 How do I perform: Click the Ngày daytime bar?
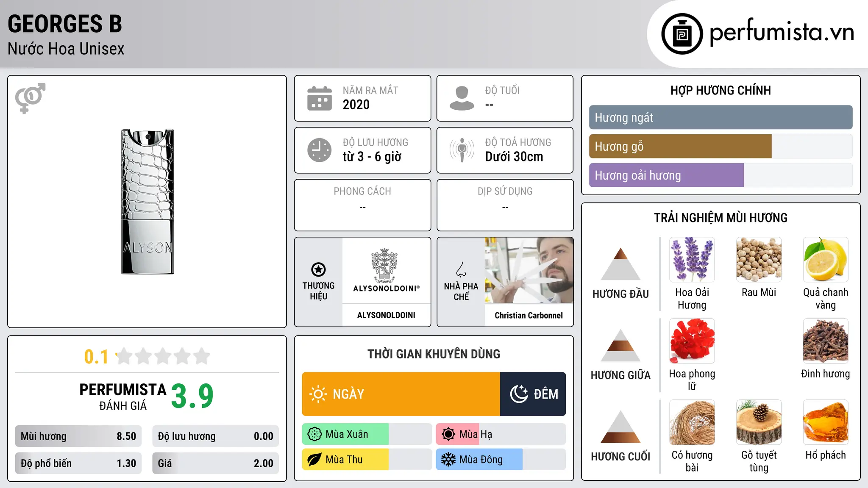401,394
